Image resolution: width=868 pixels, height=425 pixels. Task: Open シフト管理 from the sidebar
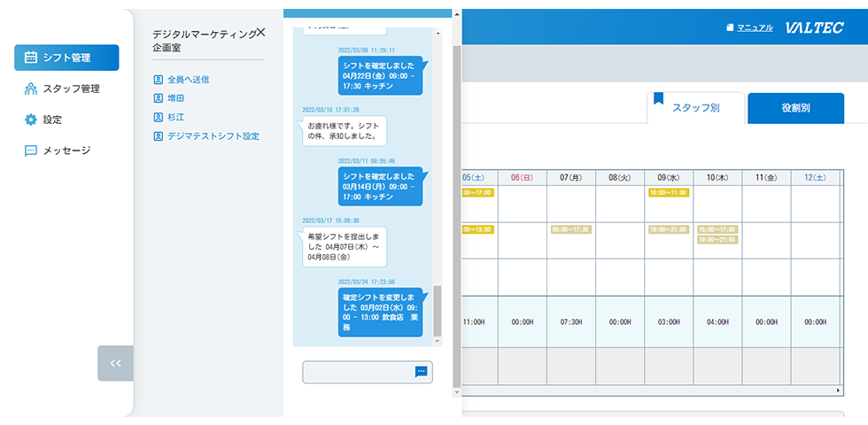click(x=66, y=58)
